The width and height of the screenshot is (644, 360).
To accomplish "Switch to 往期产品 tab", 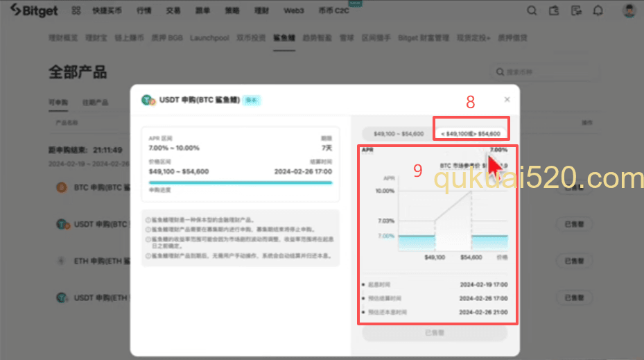I will click(95, 103).
